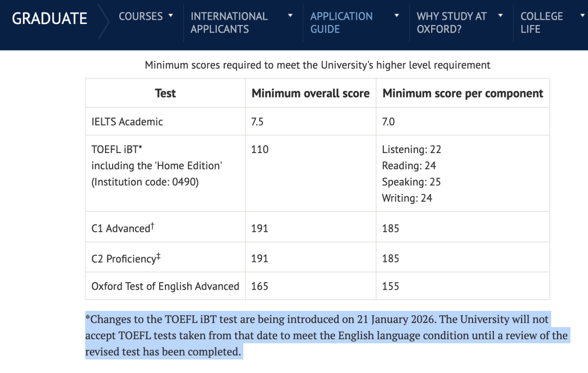Select the APPLICATION GUIDE menu item
This screenshot has height=373, width=588.
(x=341, y=23)
